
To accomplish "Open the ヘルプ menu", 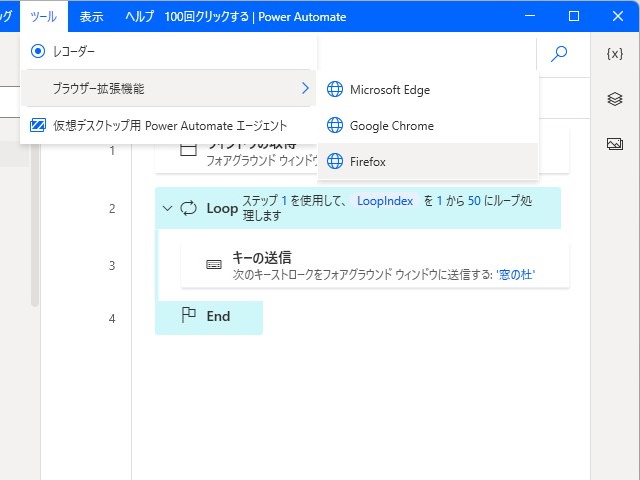I will pos(139,16).
